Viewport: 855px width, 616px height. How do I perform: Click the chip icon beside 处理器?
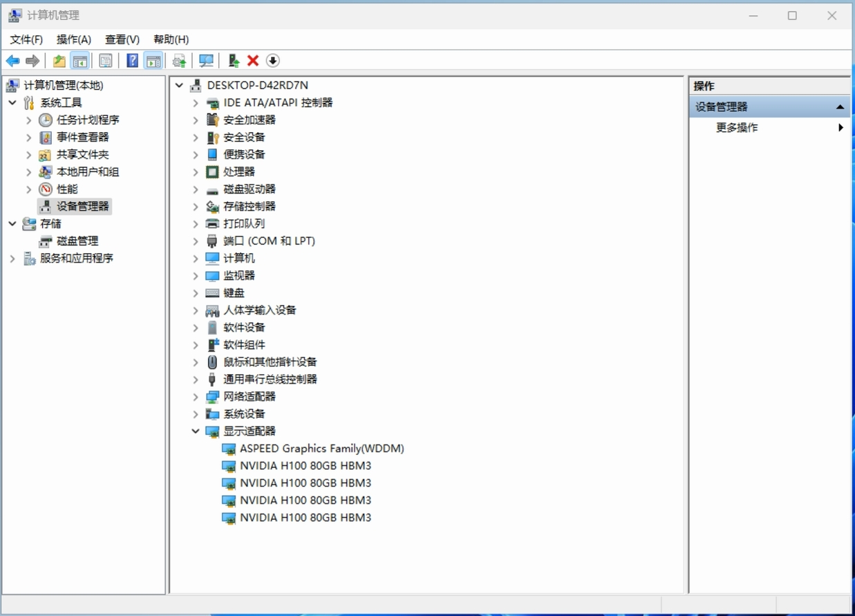(x=212, y=171)
